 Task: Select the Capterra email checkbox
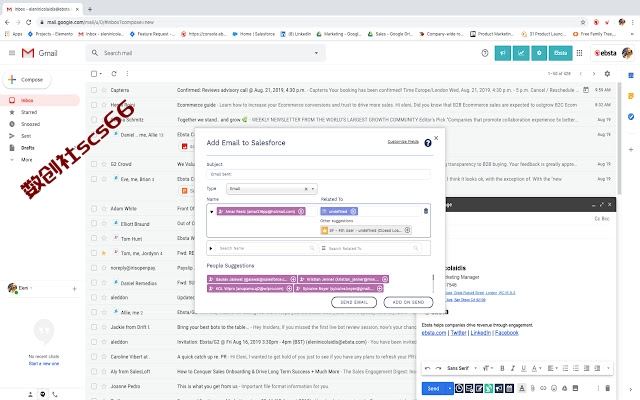(94, 90)
